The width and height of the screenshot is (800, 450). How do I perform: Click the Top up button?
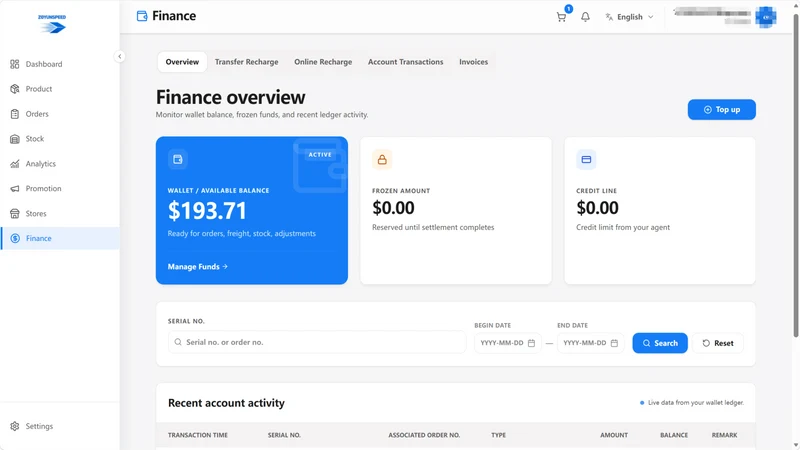tap(721, 110)
